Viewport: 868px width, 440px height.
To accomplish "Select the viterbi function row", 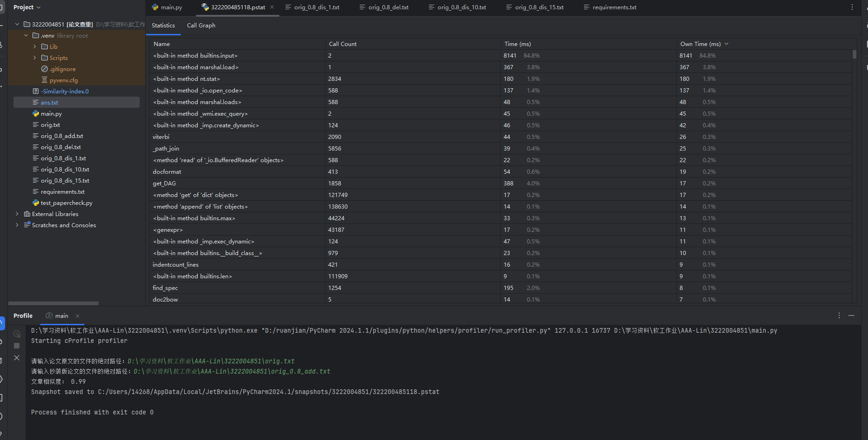I will click(501, 137).
